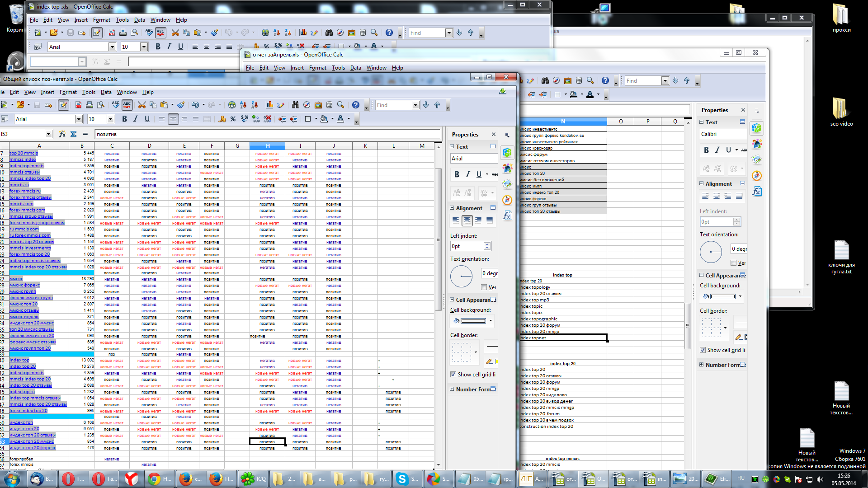Open Cell background color dropdown in front sidebar
The height and width of the screenshot is (488, 868).
click(x=491, y=321)
